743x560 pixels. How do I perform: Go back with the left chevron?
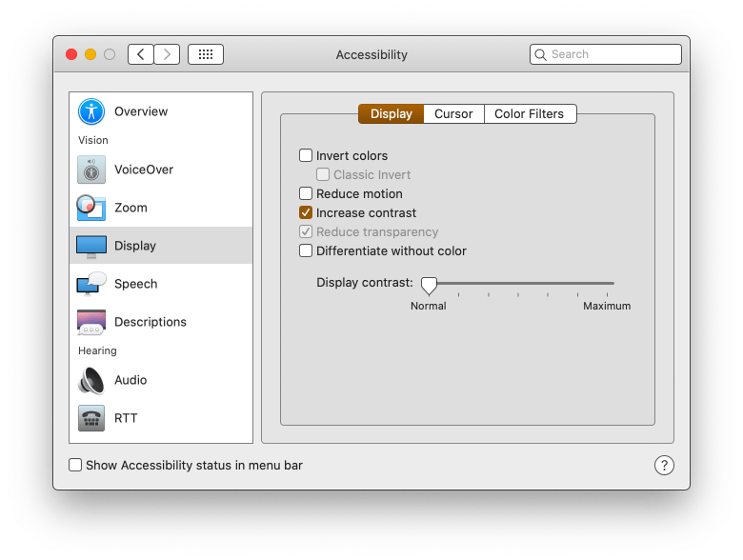point(141,54)
